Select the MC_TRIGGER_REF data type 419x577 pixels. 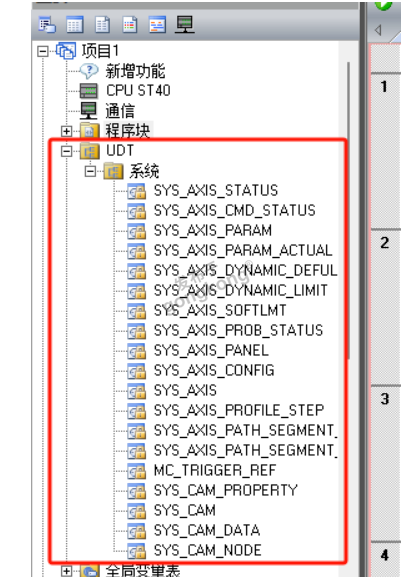(x=215, y=470)
